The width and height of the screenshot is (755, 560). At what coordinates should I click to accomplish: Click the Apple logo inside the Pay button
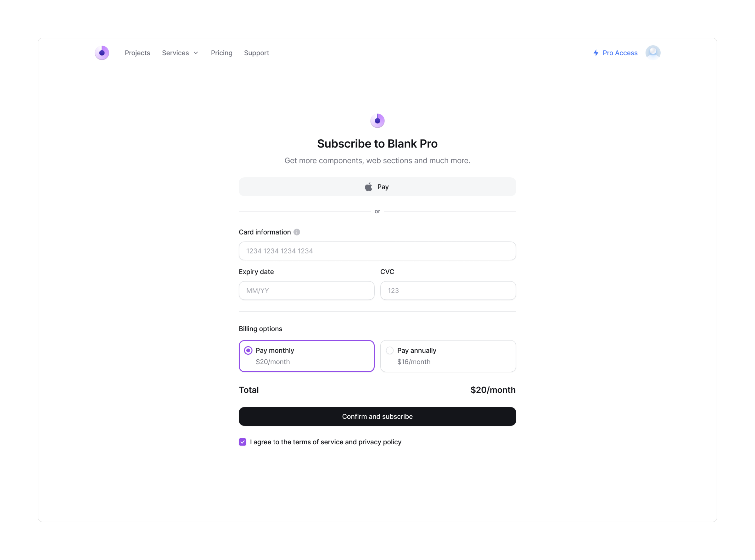[x=368, y=186]
